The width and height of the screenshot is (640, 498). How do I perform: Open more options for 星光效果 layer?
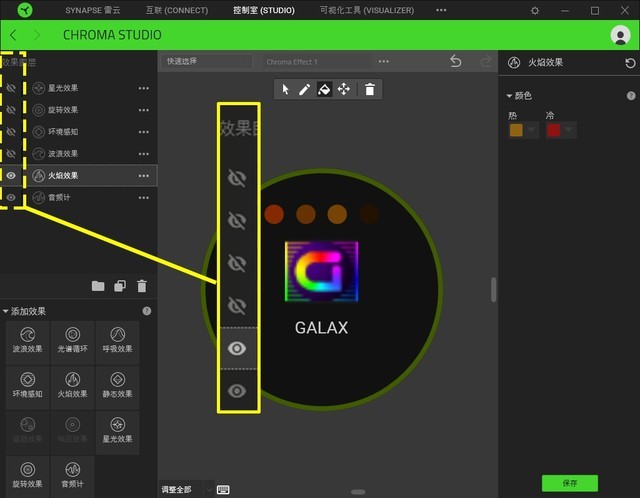[144, 88]
